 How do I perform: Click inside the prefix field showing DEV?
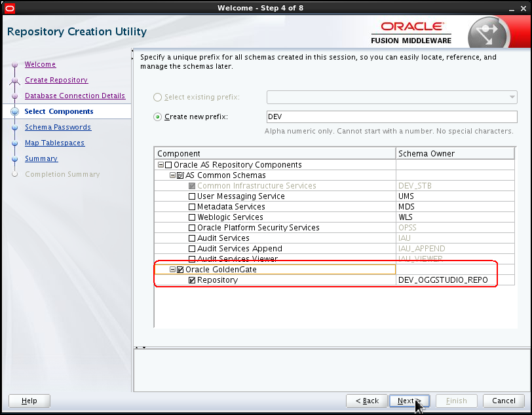tap(328, 116)
